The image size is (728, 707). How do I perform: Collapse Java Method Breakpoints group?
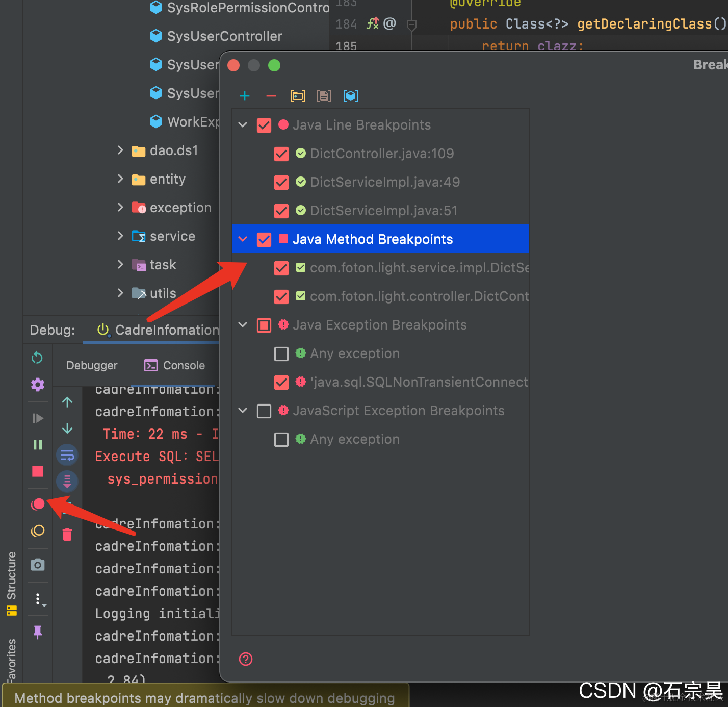(x=243, y=239)
